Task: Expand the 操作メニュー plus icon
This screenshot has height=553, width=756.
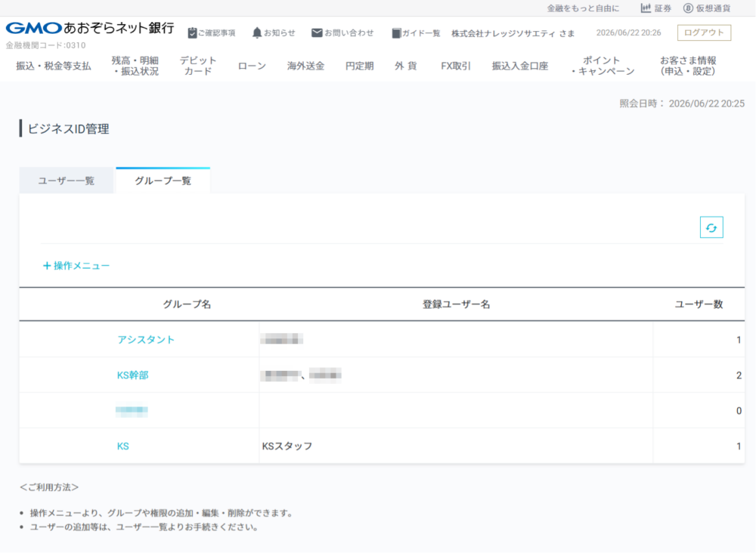Action: pyautogui.click(x=47, y=265)
